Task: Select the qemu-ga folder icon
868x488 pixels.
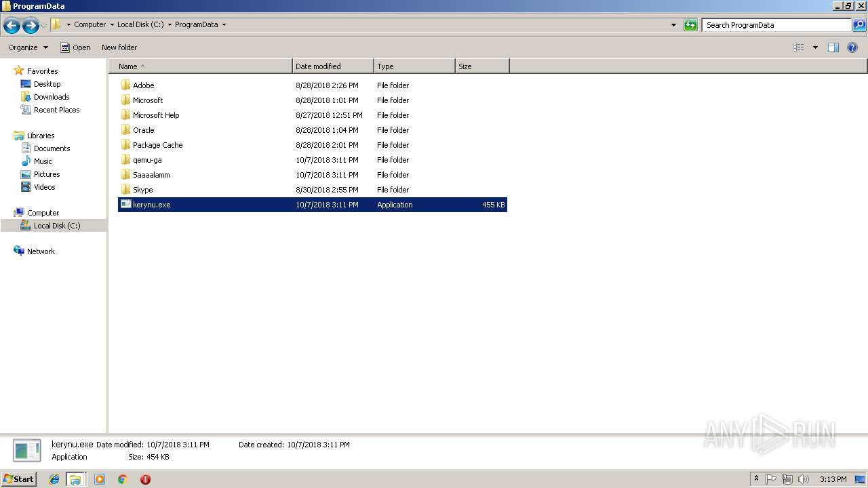Action: [x=125, y=160]
